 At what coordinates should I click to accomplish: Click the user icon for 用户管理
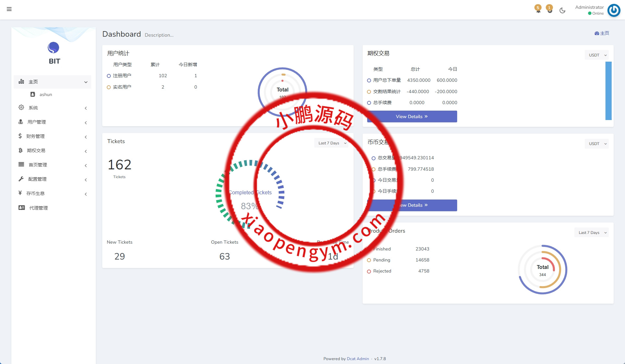[20, 122]
